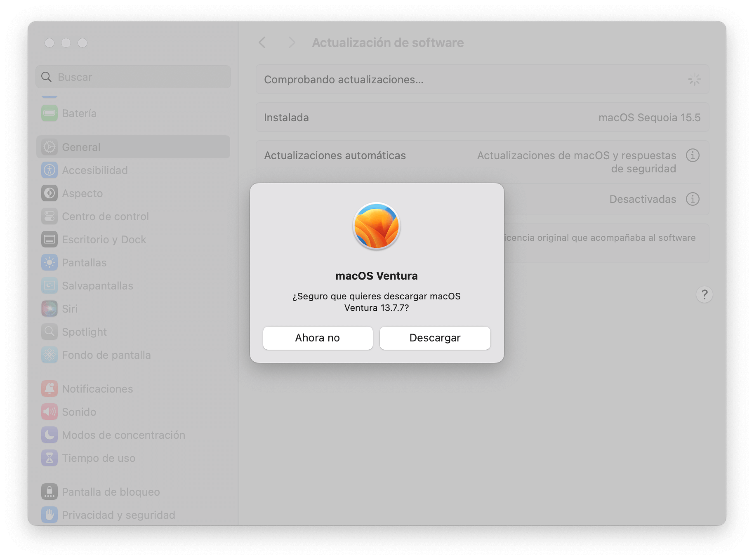The height and width of the screenshot is (560, 754).
Task: Click the Escritorio y Dock label
Action: pos(104,240)
